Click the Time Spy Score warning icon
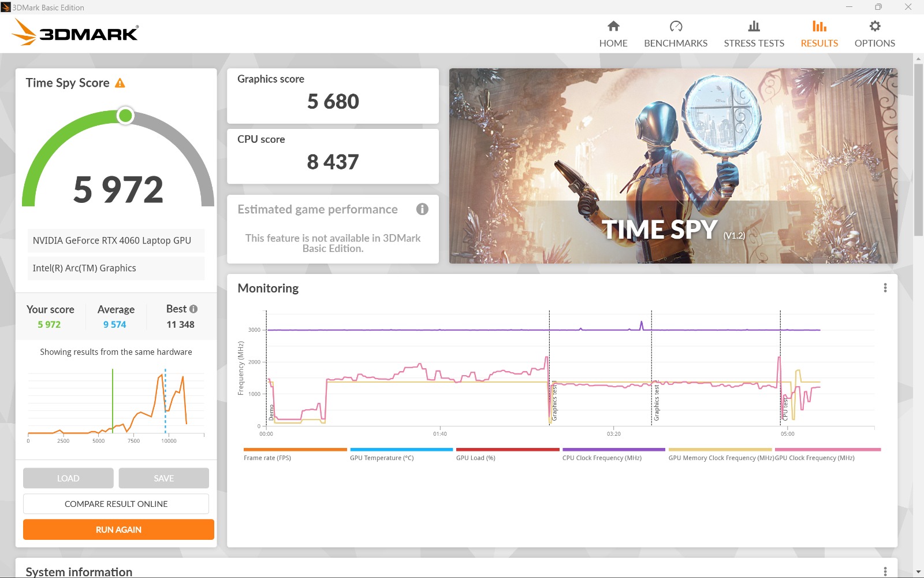This screenshot has height=578, width=924. [x=120, y=83]
